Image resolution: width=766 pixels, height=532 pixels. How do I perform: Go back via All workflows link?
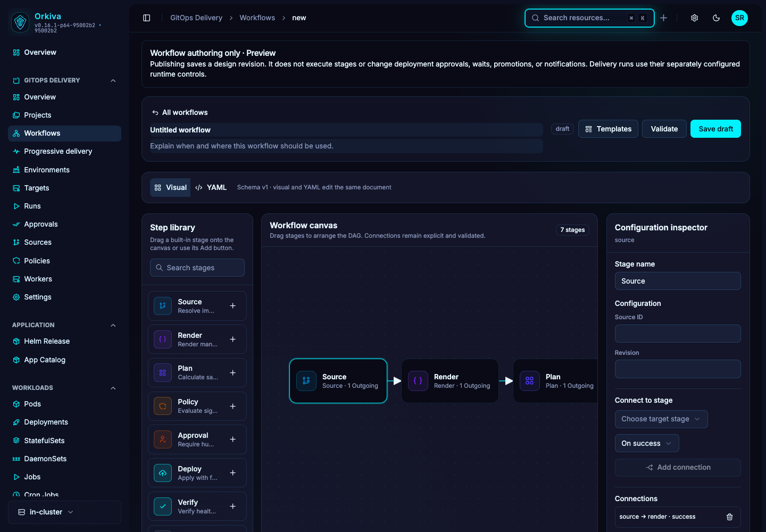tap(180, 113)
